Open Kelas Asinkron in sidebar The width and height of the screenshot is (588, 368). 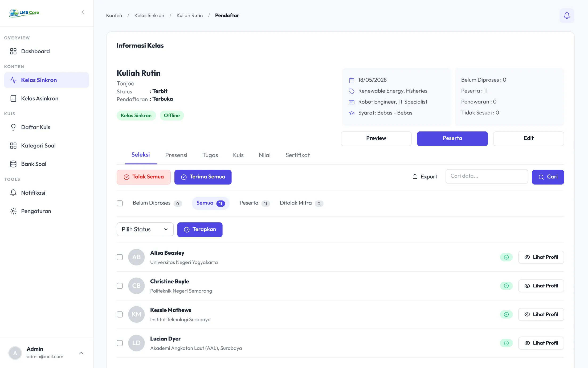click(47, 98)
